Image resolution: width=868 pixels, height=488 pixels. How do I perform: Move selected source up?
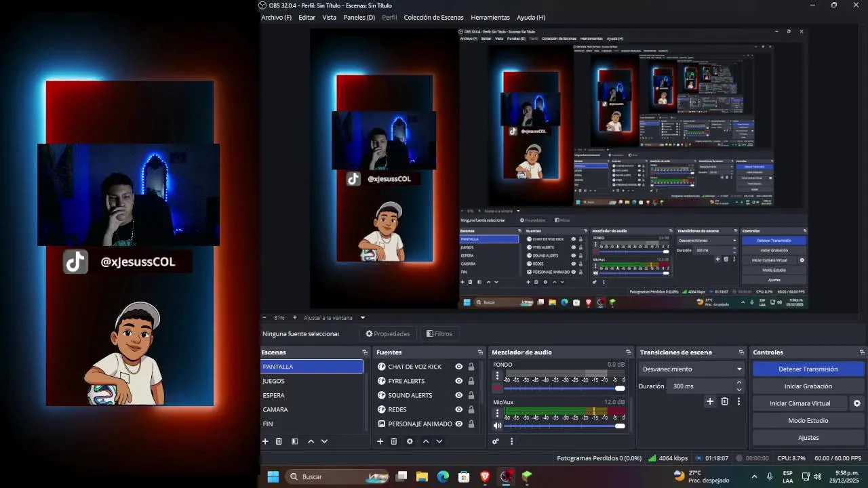426,441
